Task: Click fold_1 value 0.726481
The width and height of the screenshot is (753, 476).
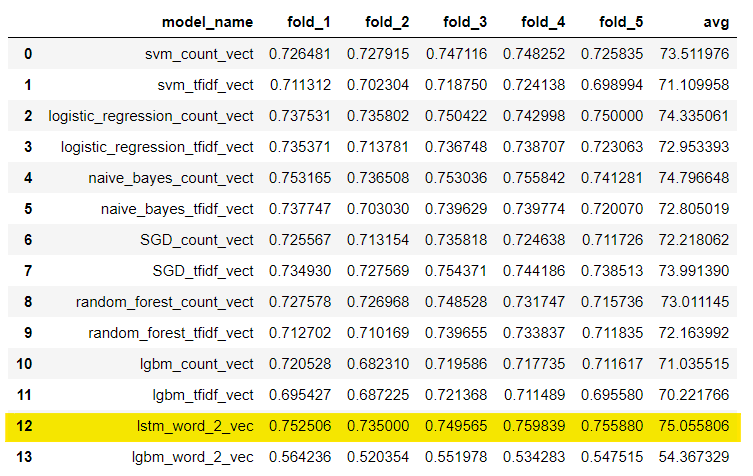Action: tap(300, 54)
